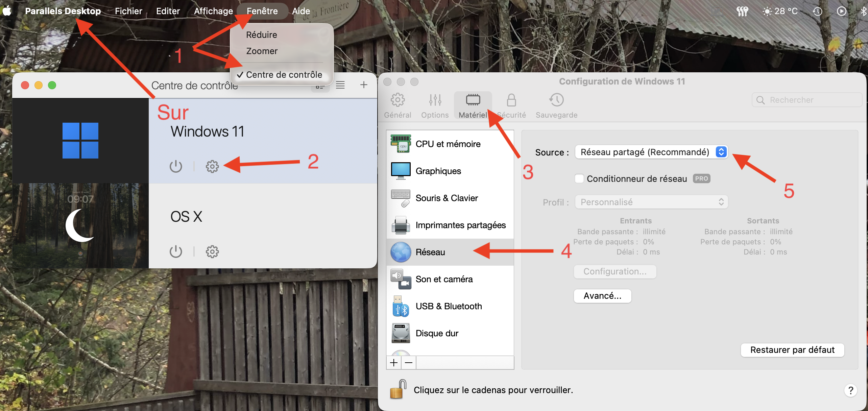Click the Windows 11 gear configuration icon
Viewport: 868px width, 411px height.
click(x=212, y=166)
